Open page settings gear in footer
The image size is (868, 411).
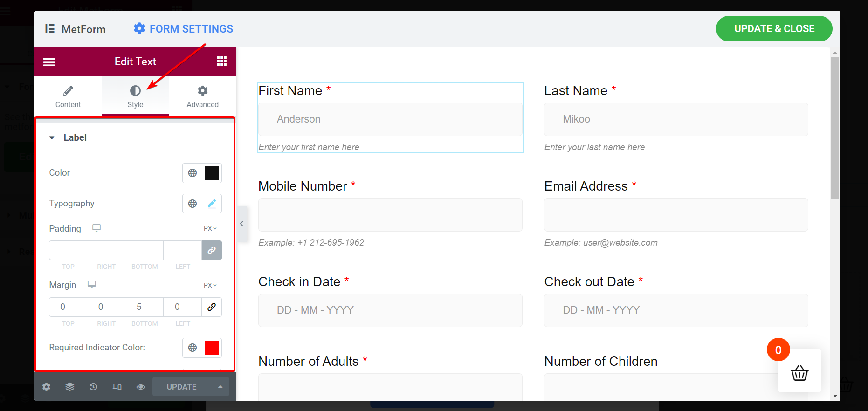(x=46, y=387)
